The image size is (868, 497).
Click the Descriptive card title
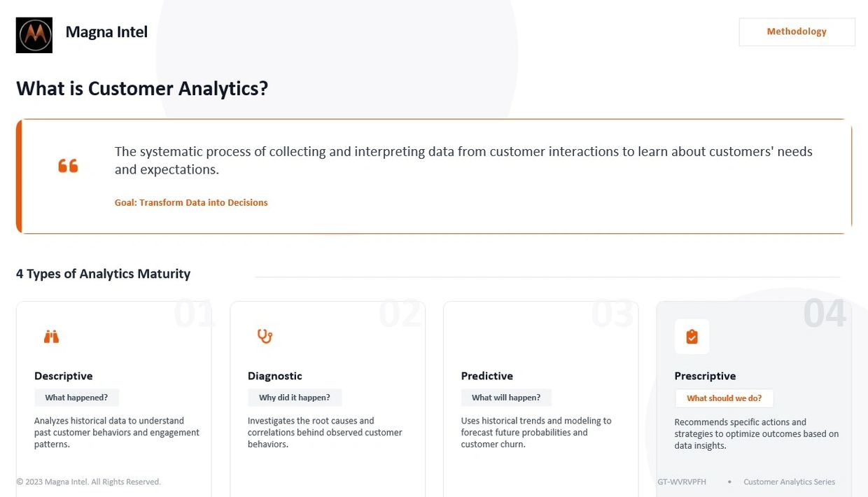64,376
